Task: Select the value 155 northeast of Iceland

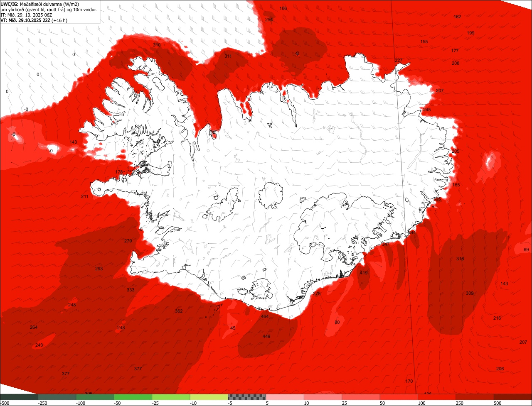Action: [x=424, y=42]
